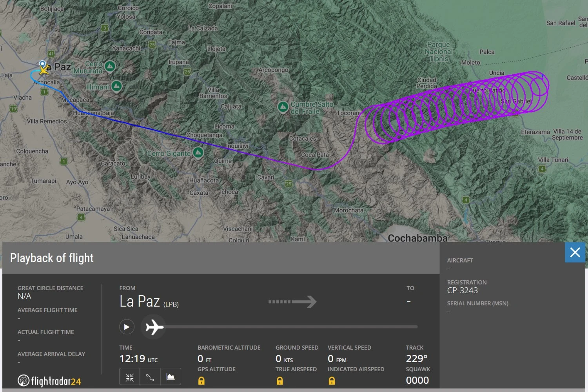Image resolution: width=588 pixels, height=392 pixels.
Task: Open the altitude graph view
Action: pyautogui.click(x=171, y=376)
